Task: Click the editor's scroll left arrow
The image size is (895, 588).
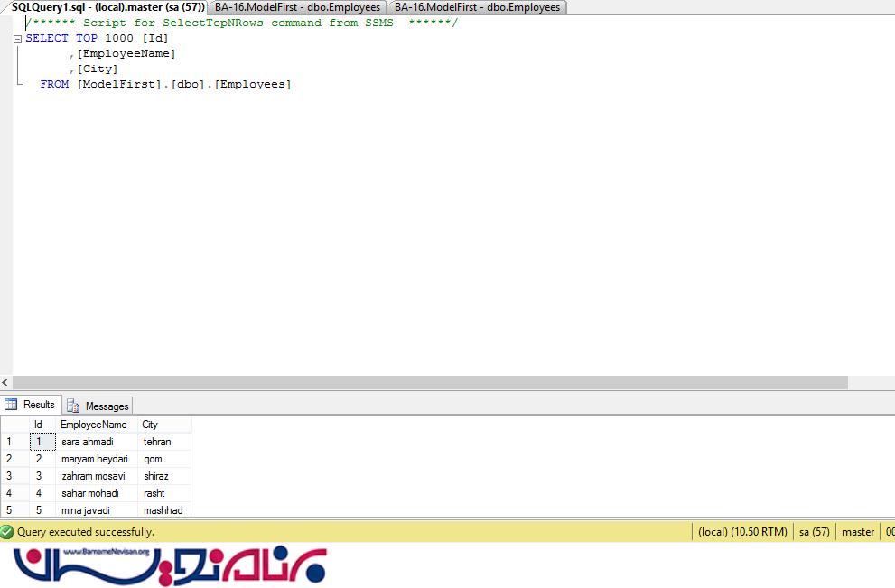Action: [x=5, y=383]
